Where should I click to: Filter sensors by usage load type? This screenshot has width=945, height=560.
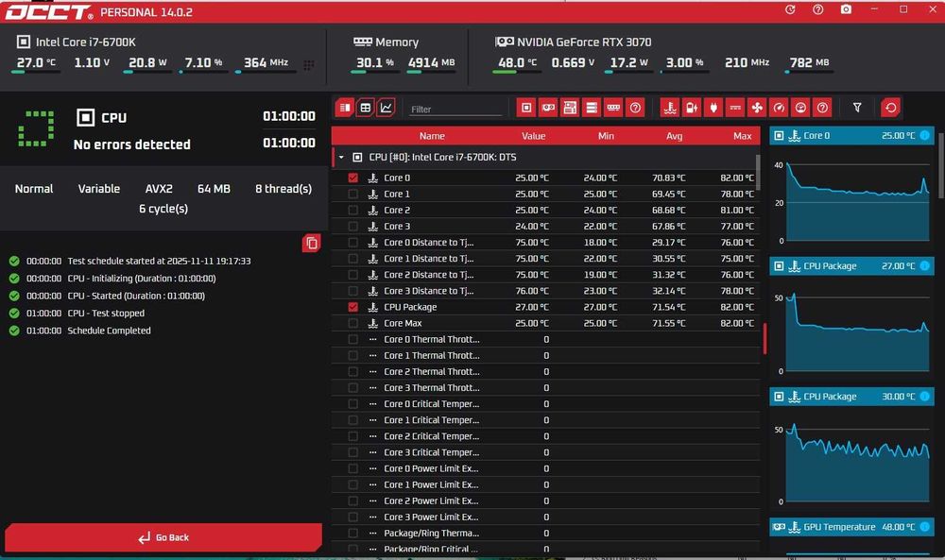(x=800, y=108)
